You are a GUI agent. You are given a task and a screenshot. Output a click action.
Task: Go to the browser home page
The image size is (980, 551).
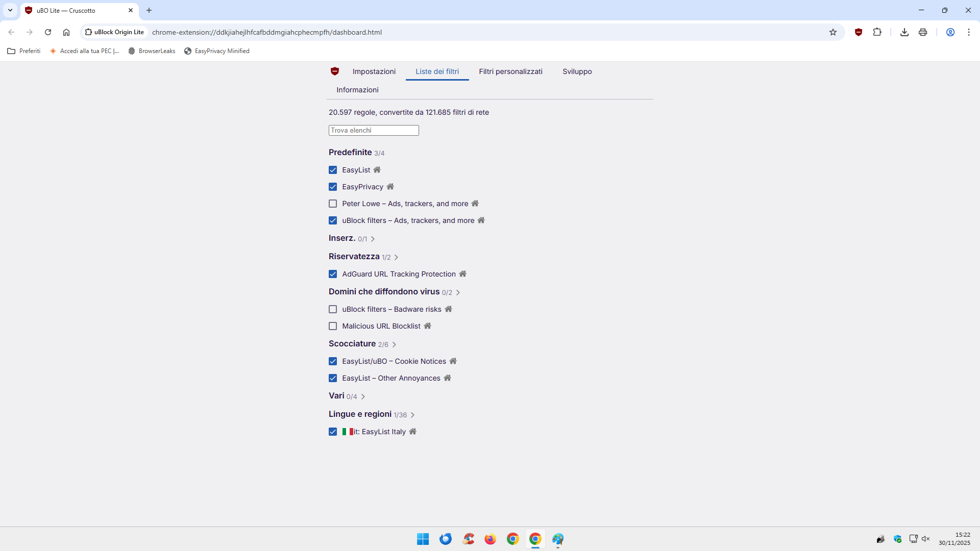point(66,32)
